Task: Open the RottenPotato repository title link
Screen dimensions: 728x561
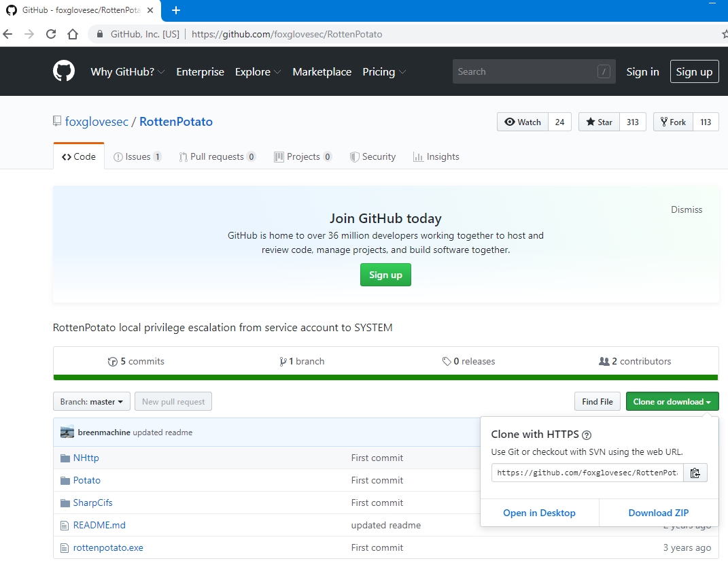Action: (x=176, y=121)
